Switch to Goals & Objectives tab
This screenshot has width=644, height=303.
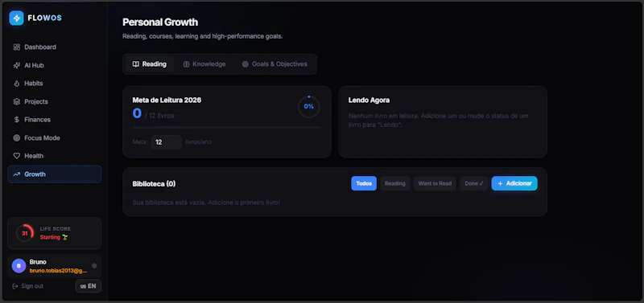[275, 64]
